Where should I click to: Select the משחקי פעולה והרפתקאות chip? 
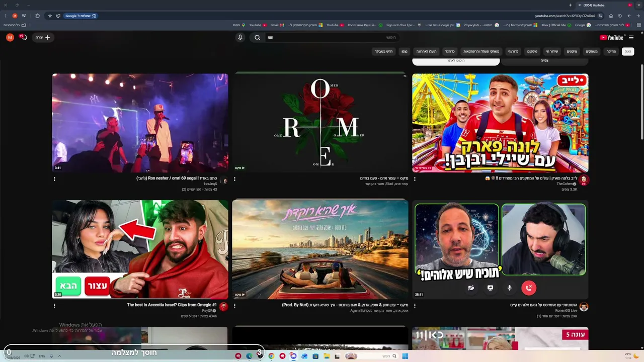pyautogui.click(x=481, y=51)
